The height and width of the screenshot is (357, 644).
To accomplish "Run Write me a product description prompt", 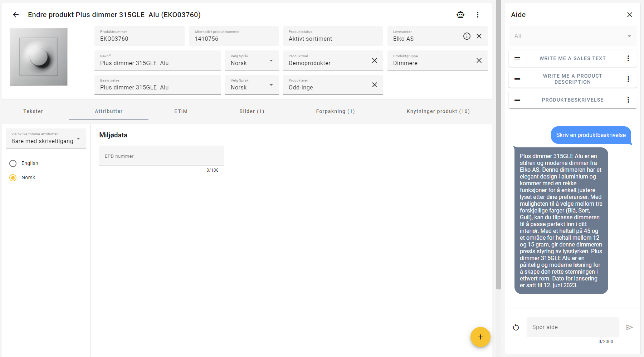I will point(572,79).
